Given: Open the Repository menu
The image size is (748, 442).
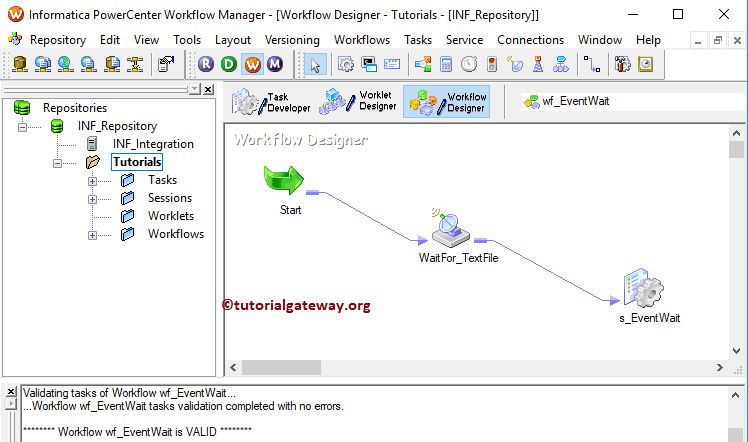Looking at the screenshot, I should (x=58, y=40).
